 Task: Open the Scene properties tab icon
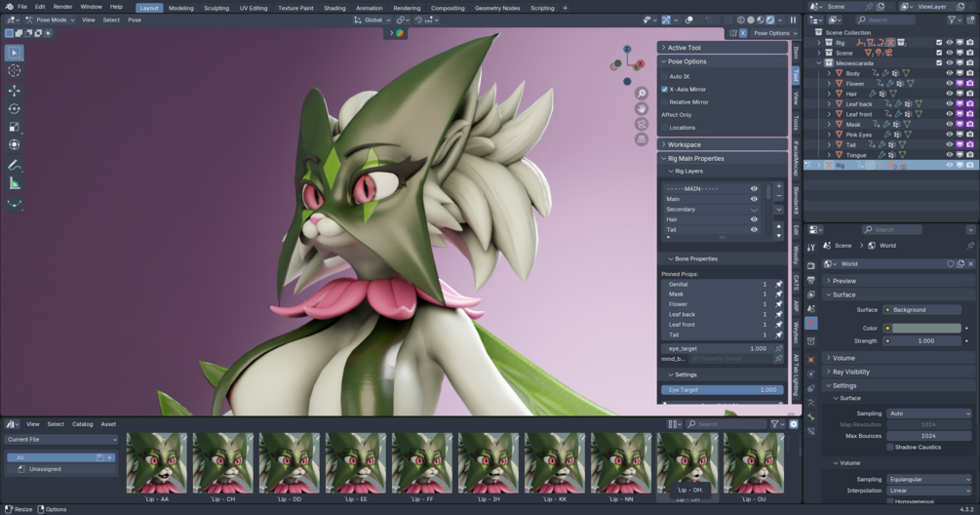811,308
